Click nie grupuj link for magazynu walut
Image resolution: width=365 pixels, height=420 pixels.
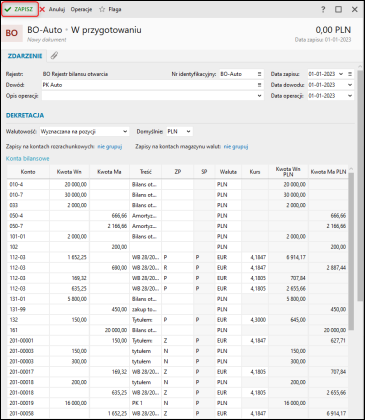[x=236, y=146]
